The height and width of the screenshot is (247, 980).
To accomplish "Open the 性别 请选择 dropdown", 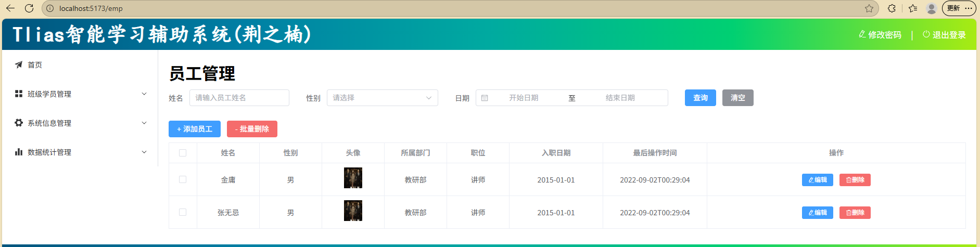I will [x=382, y=98].
